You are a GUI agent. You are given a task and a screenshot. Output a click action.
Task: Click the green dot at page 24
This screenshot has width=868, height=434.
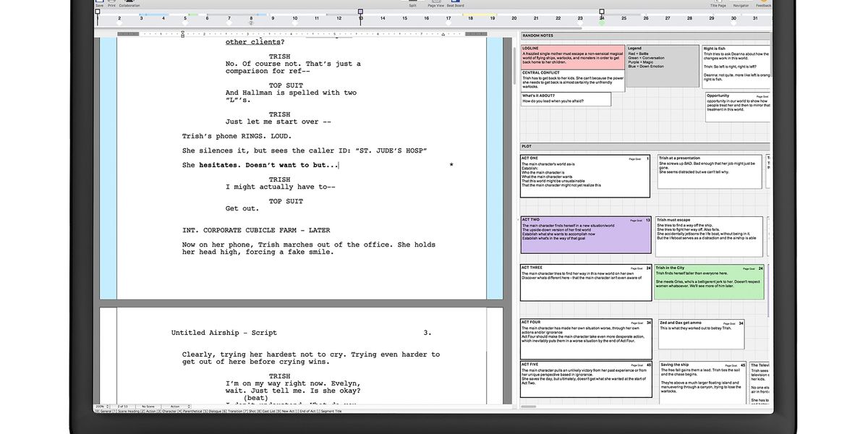601,23
